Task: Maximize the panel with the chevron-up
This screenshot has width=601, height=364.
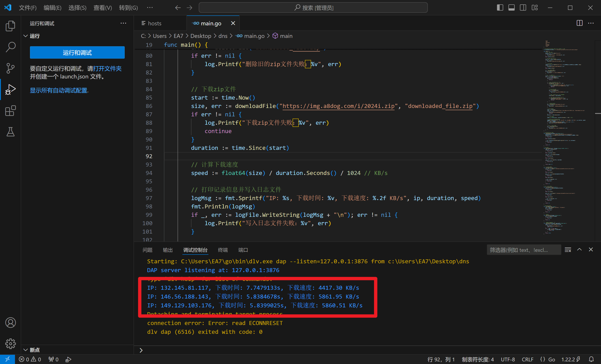Action: (x=579, y=249)
